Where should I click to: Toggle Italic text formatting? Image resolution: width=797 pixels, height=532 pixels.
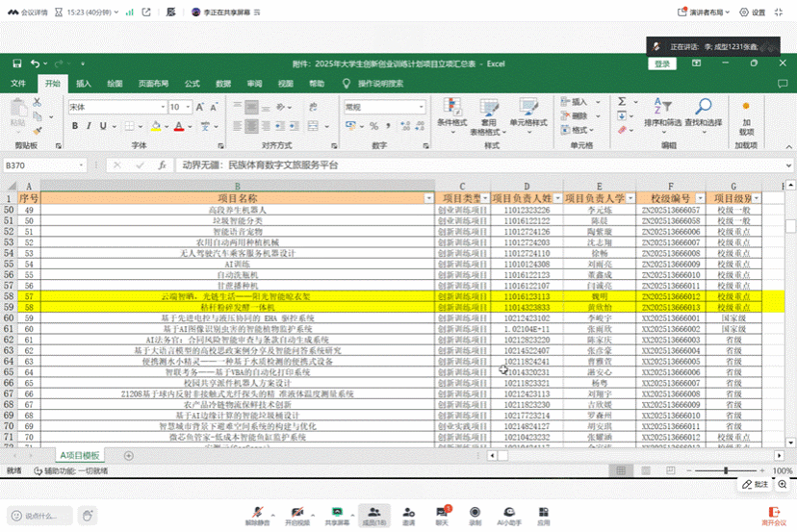coord(89,125)
